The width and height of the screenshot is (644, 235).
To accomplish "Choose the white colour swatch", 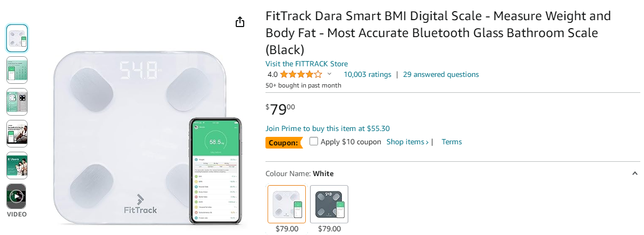I will [287, 204].
